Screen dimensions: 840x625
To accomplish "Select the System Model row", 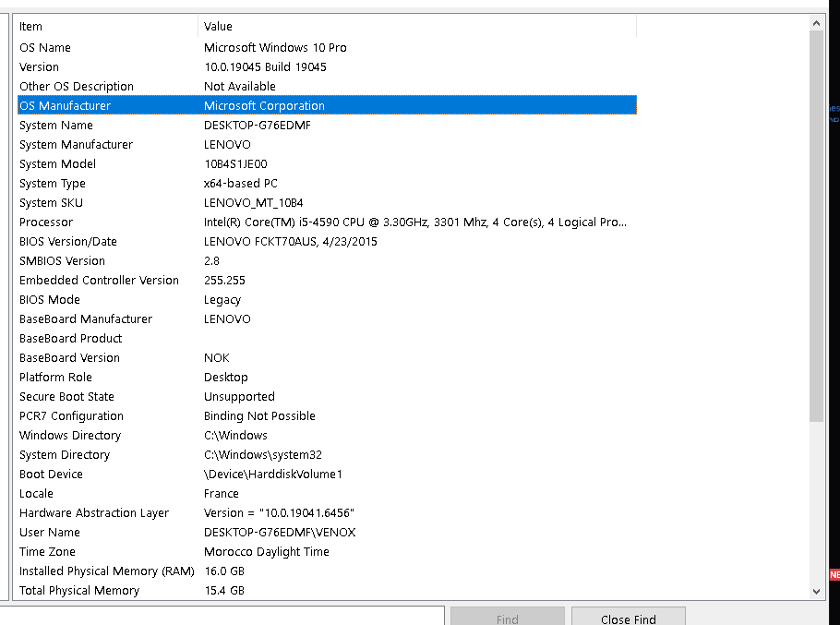I will pyautogui.click(x=327, y=164).
